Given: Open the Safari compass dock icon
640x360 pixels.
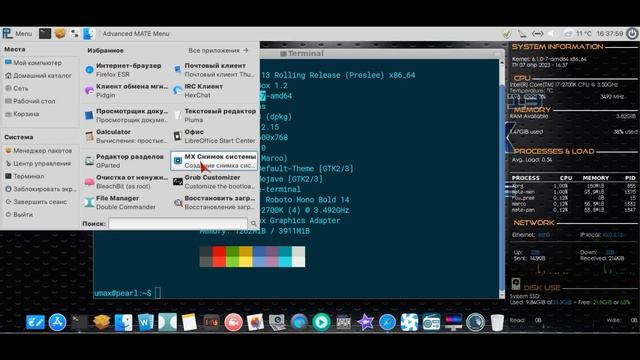Looking at the screenshot, I should [387, 322].
